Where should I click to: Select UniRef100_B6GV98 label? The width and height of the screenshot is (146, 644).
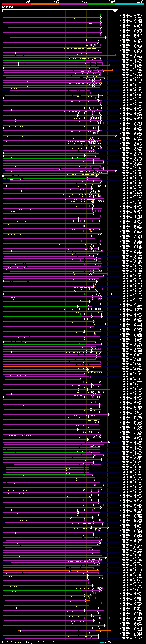coord(131,161)
